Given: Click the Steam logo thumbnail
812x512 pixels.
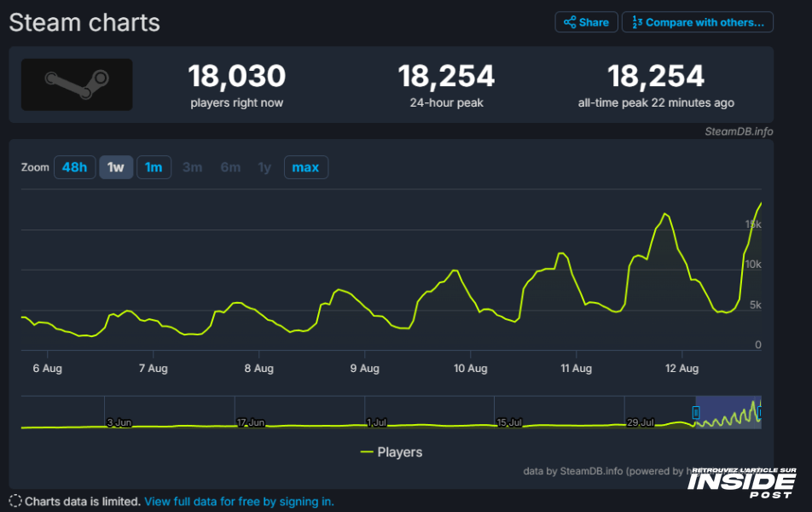Looking at the screenshot, I should pyautogui.click(x=77, y=84).
